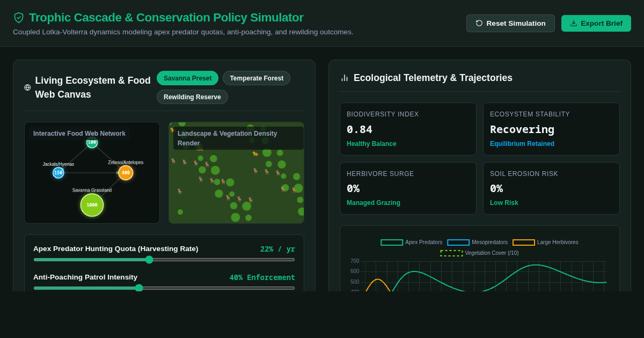The width and height of the screenshot is (644, 338).
Task: Toggle the Vegetation Cover (/10) legend entry
Action: click(480, 253)
